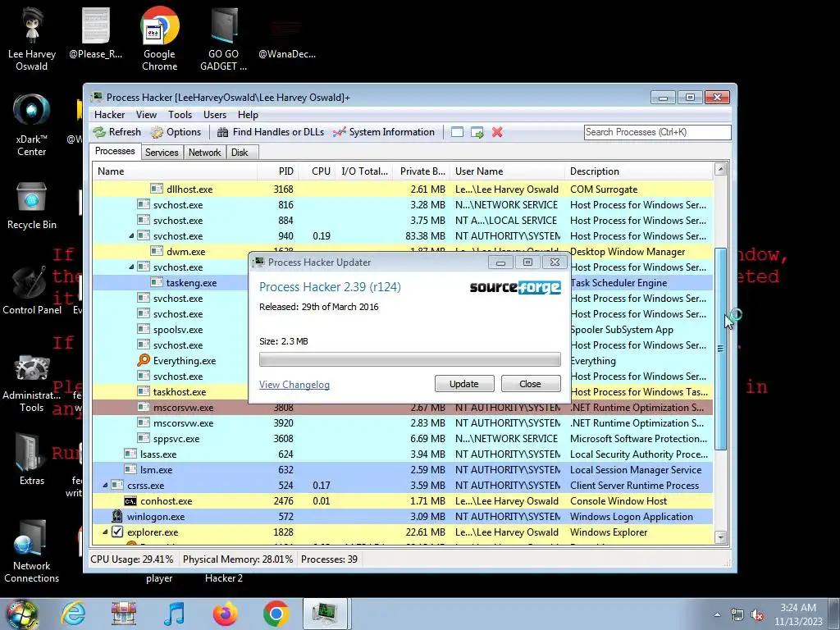This screenshot has width=840, height=630.
Task: Click the red X kill window icon
Action: (497, 132)
